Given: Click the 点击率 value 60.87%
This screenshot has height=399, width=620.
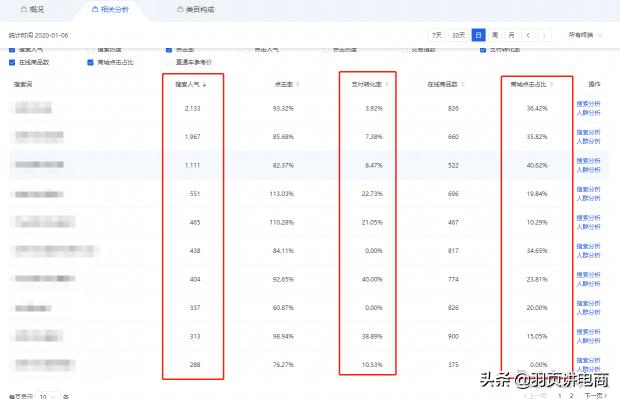Looking at the screenshot, I should 283,308.
